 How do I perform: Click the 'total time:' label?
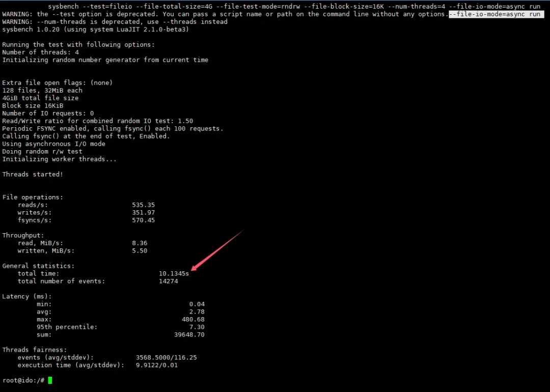[39, 273]
